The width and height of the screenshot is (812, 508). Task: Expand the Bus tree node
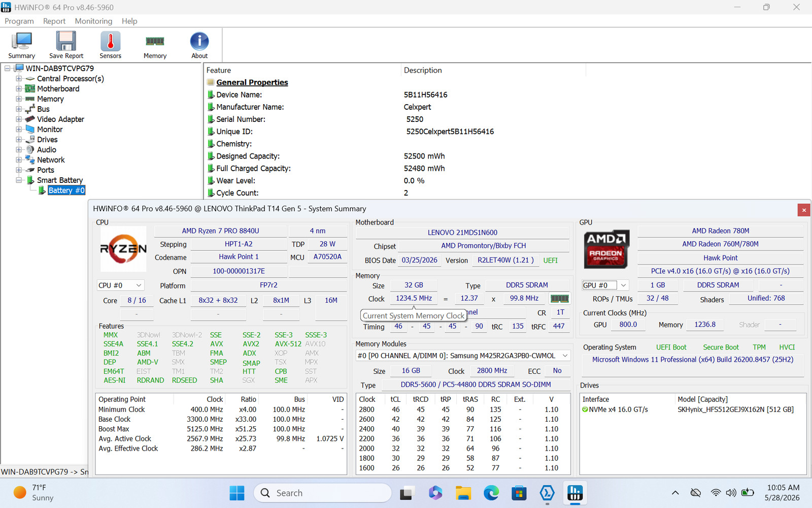coord(19,109)
